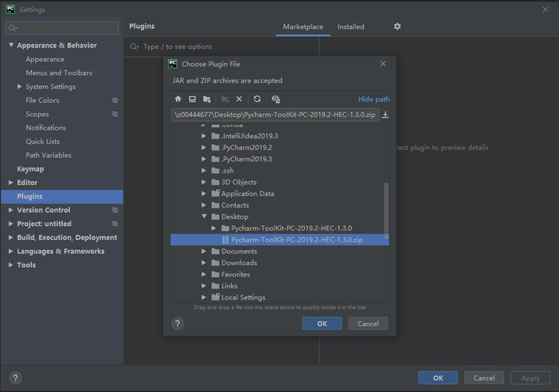Go to the home directory icon
The image size is (559, 392).
point(178,99)
